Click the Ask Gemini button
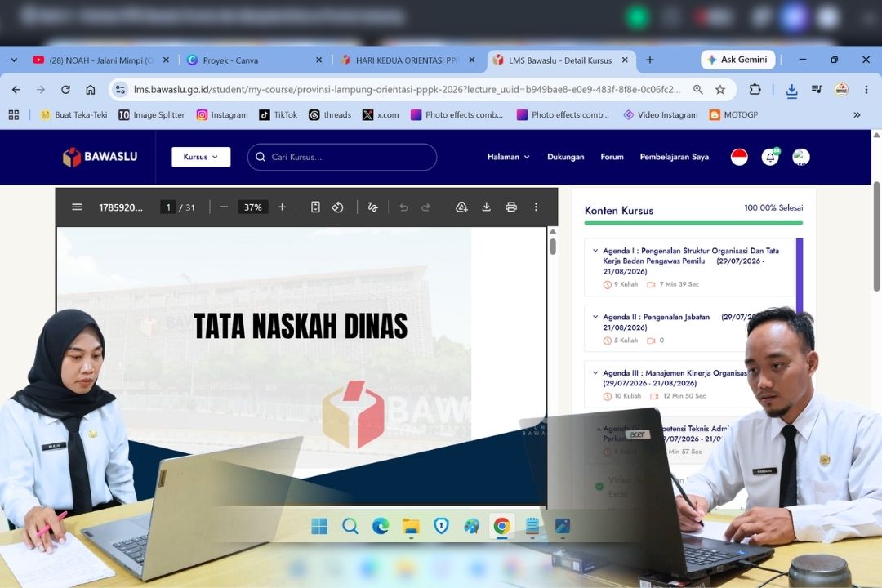 [737, 60]
